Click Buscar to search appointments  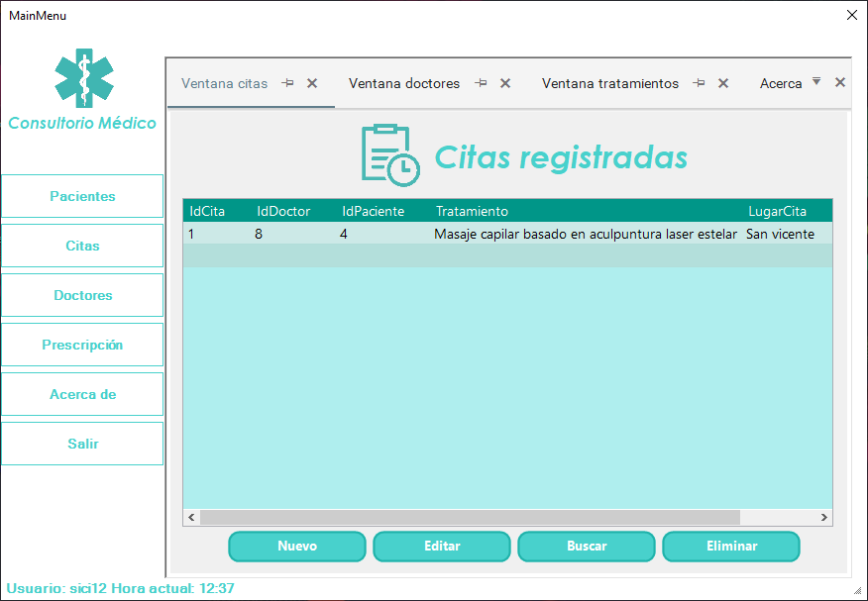586,546
